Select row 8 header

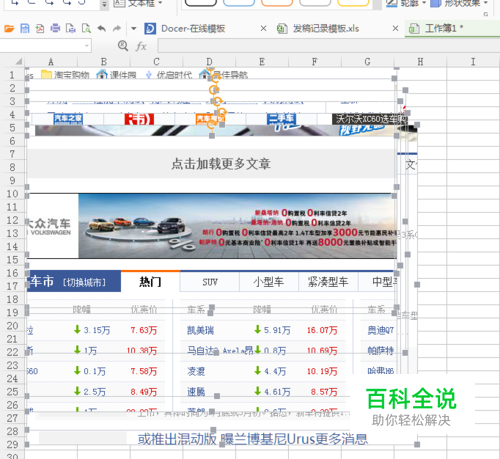click(12, 167)
